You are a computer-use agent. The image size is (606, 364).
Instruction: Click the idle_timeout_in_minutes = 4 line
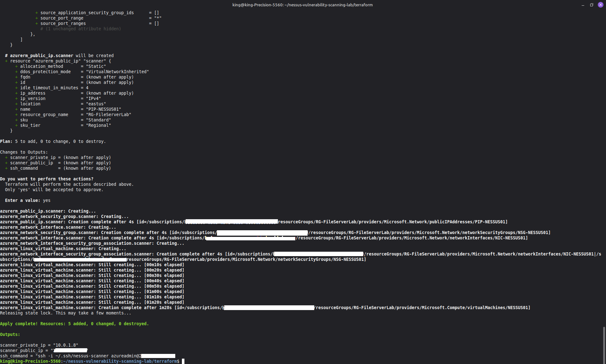coord(52,88)
